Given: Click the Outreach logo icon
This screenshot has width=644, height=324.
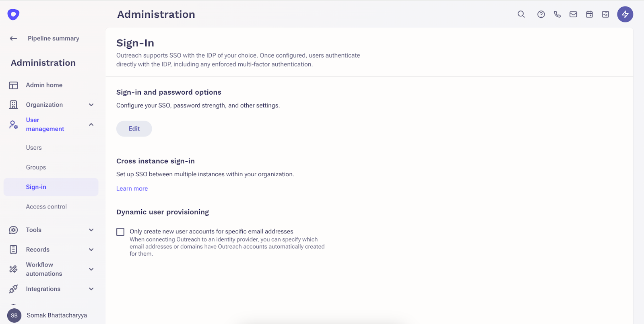Looking at the screenshot, I should (x=13, y=14).
